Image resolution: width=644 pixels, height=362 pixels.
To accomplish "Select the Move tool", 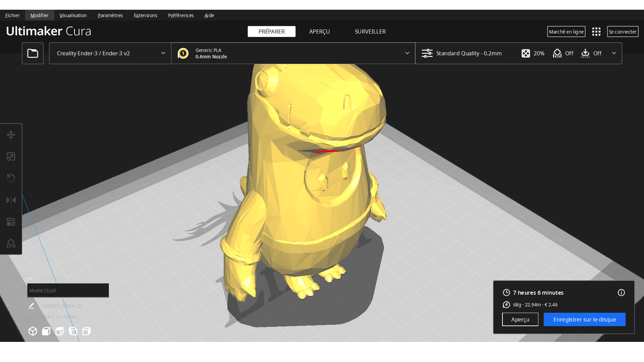I will pos(11,135).
